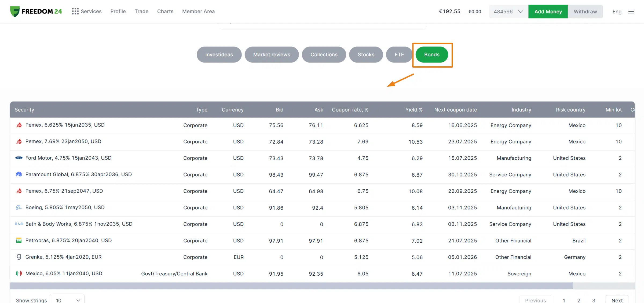The image size is (644, 303).
Task: Switch language via Eng selector
Action: tap(617, 12)
